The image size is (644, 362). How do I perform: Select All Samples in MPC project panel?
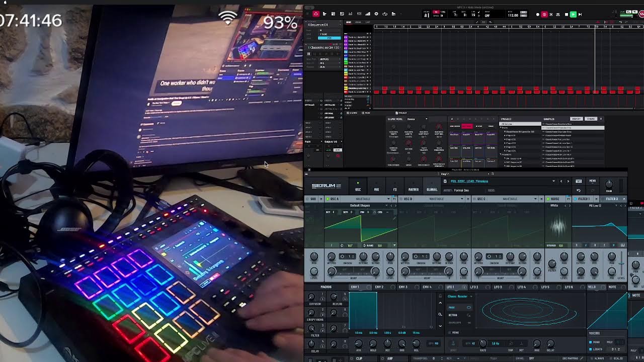click(x=520, y=124)
